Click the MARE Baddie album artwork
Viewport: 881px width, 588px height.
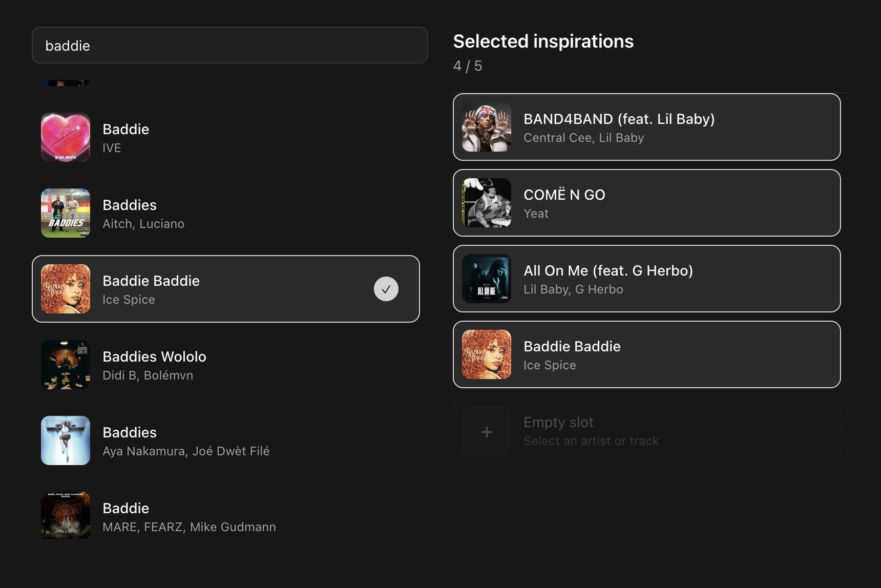pyautogui.click(x=65, y=516)
